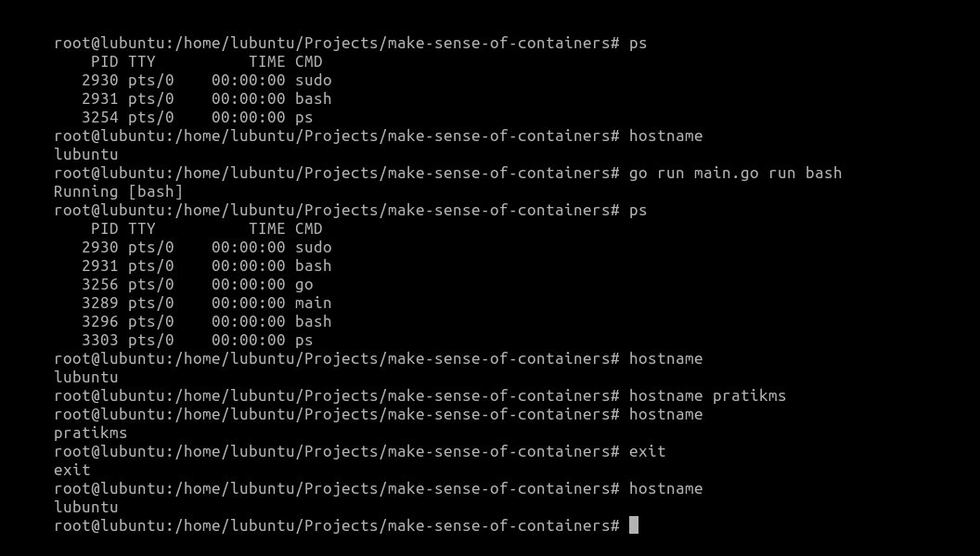Image resolution: width=980 pixels, height=556 pixels.
Task: Click the block cursor at the final prompt
Action: [634, 525]
